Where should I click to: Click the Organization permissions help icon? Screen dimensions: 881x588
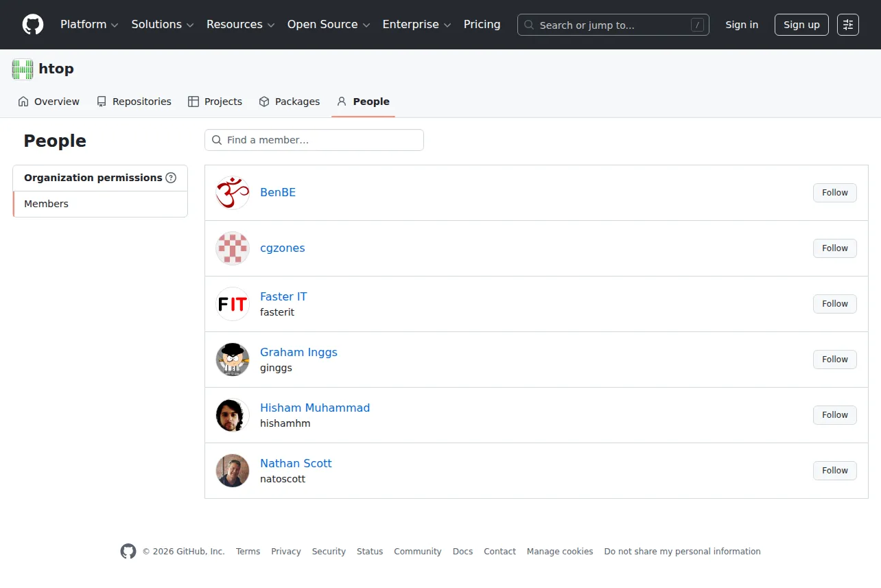point(171,178)
